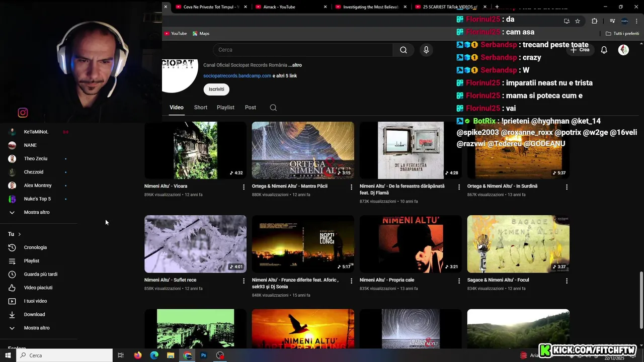This screenshot has height=362, width=644.
Task: Start voice search with the microphone icon
Action: (426, 50)
